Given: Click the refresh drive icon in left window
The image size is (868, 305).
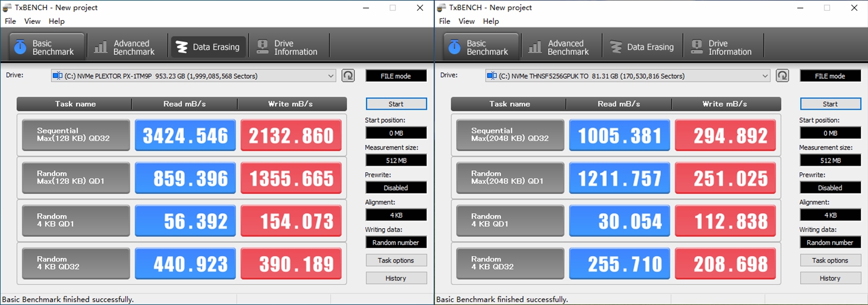Looking at the screenshot, I should pyautogui.click(x=348, y=76).
